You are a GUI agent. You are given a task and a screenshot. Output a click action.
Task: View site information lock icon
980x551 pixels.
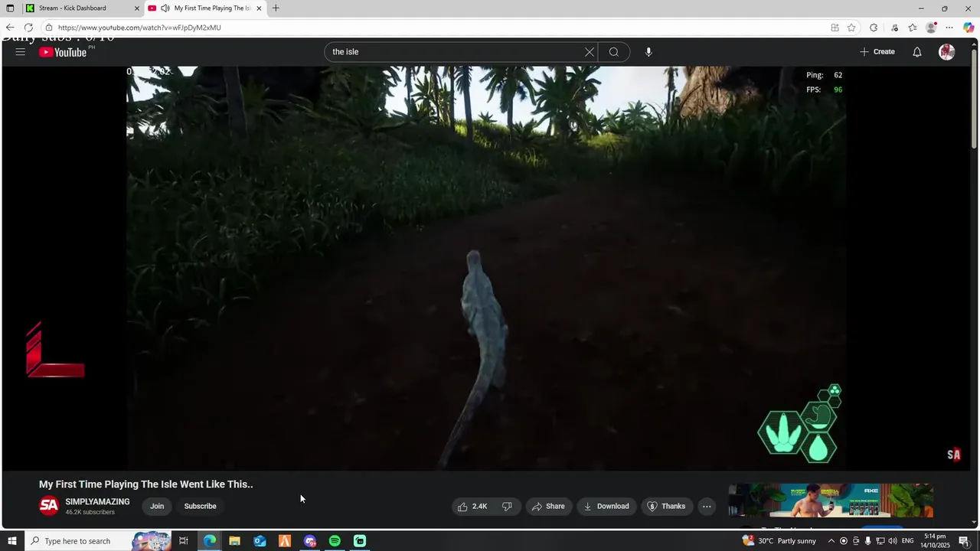(49, 28)
